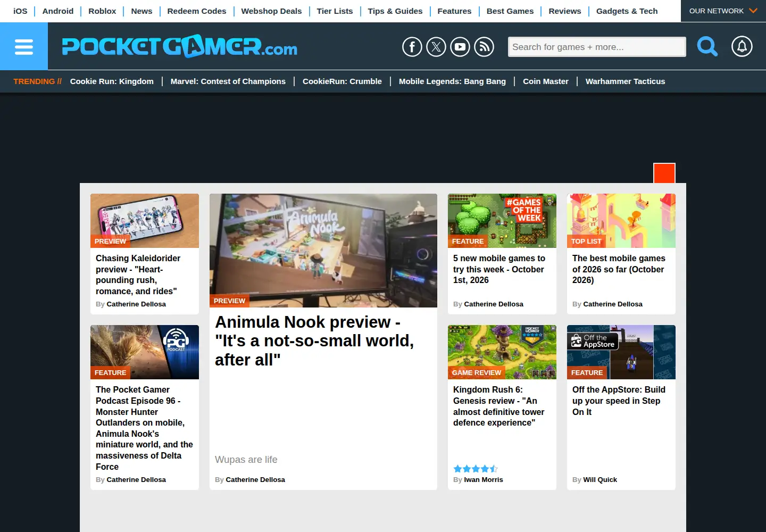Open Off the AppStore thumbnail
This screenshot has width=766, height=532.
[x=621, y=352]
